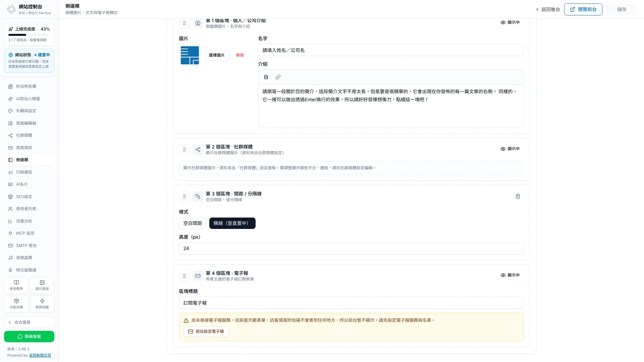
Task: Collapse the sidebar with 收合選單
Action: pos(29,322)
